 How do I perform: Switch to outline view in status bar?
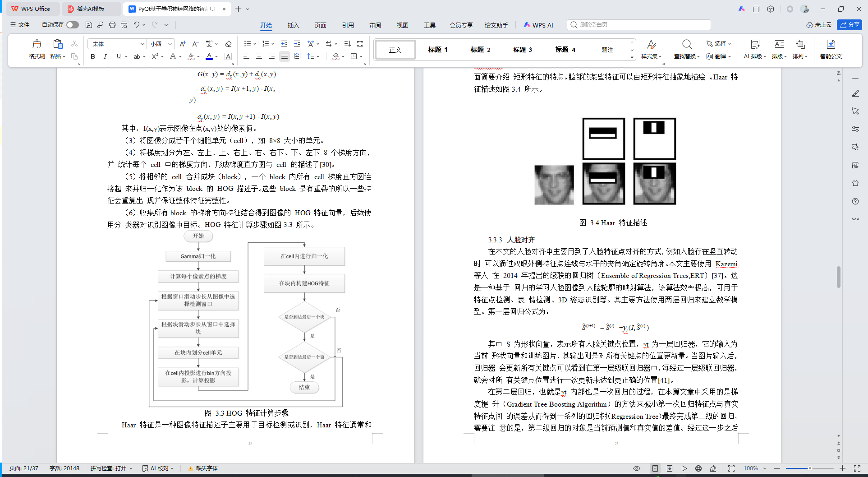(x=670, y=468)
